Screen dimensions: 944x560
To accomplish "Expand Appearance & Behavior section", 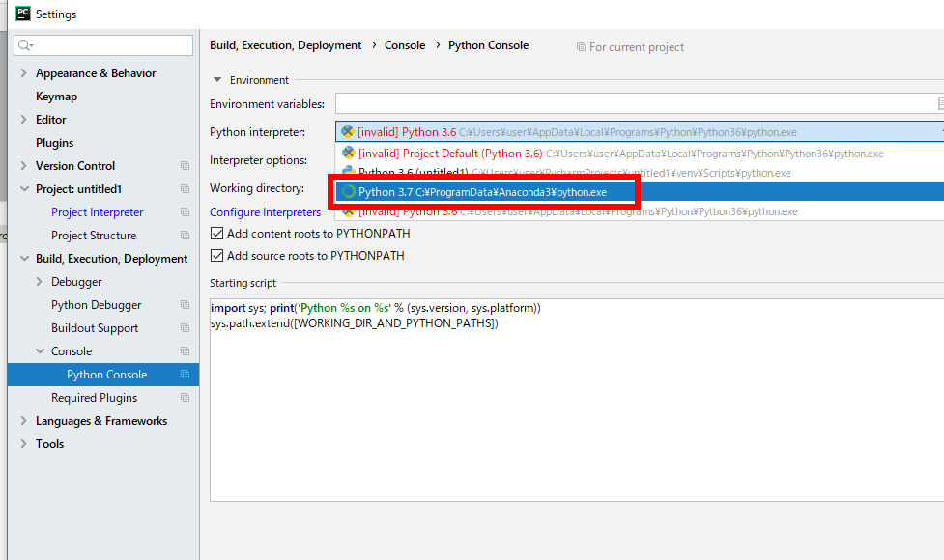I will click(x=23, y=72).
